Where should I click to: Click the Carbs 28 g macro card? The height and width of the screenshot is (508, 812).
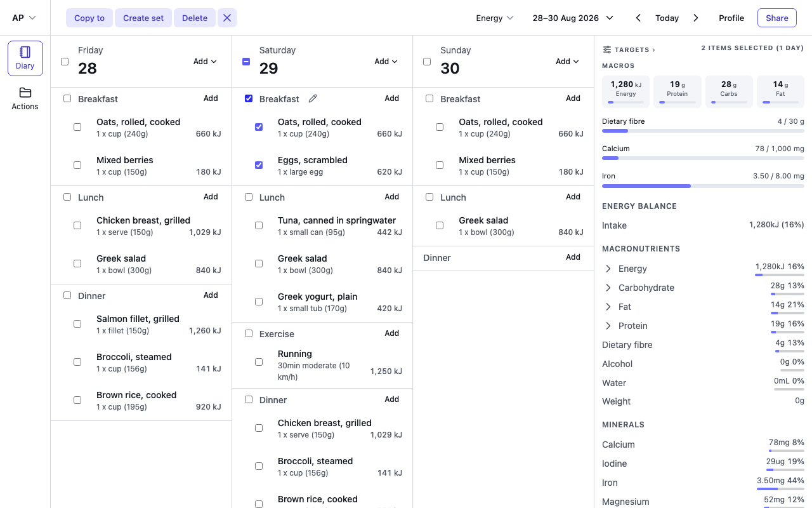click(x=729, y=91)
